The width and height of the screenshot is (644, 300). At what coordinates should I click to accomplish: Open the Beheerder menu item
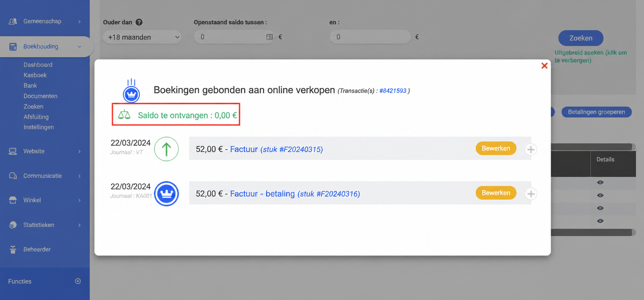coord(37,250)
